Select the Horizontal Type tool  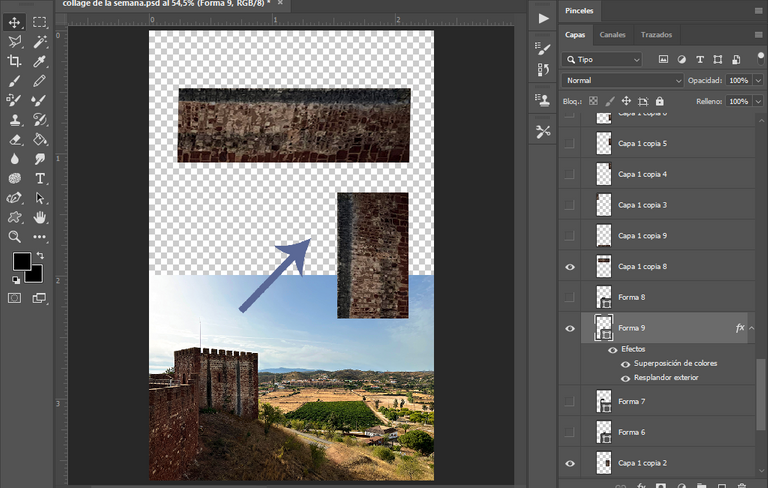coord(40,178)
